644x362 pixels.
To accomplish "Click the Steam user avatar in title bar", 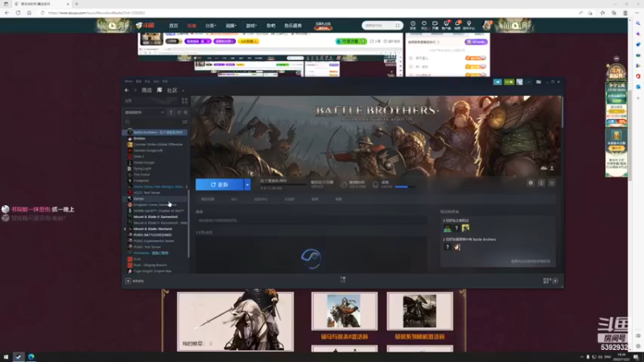I will (519, 82).
